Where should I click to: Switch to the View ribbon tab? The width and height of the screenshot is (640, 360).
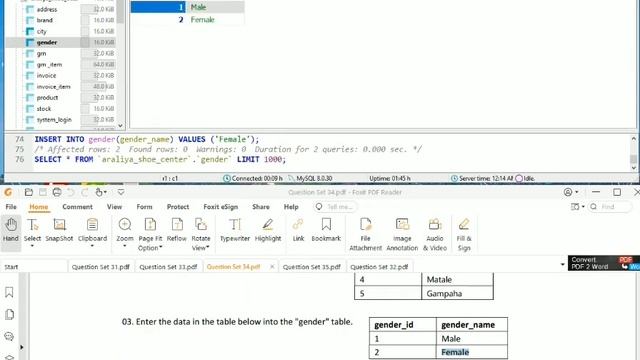(114, 207)
